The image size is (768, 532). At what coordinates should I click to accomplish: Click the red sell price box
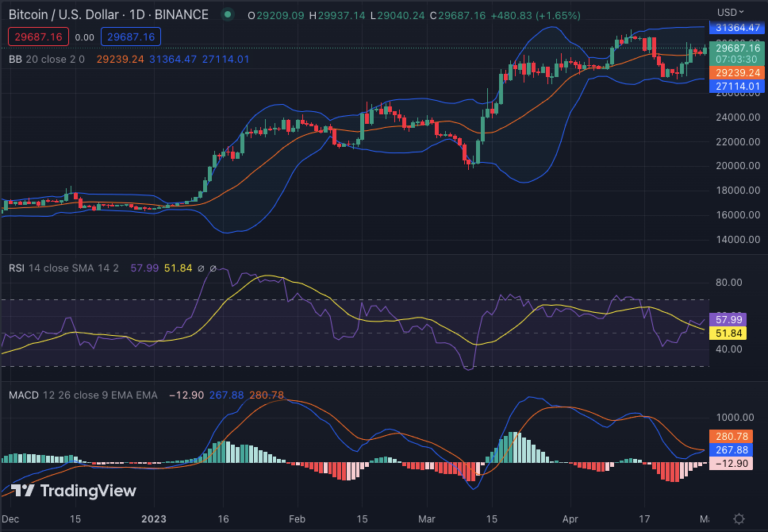pos(36,37)
